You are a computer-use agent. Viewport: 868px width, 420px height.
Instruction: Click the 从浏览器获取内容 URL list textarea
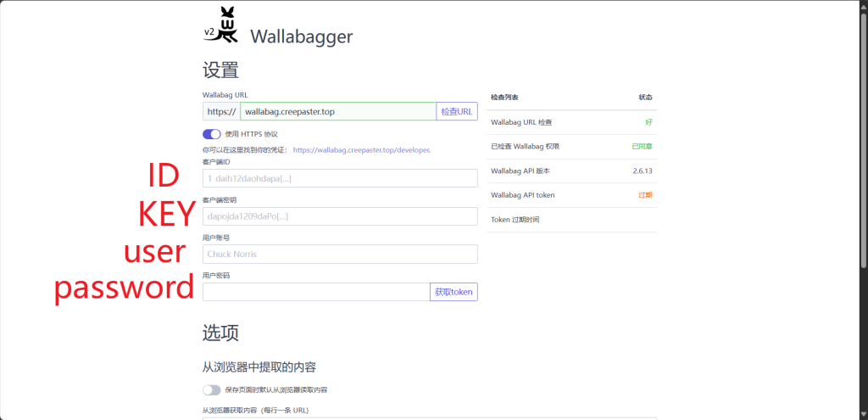pyautogui.click(x=429, y=417)
